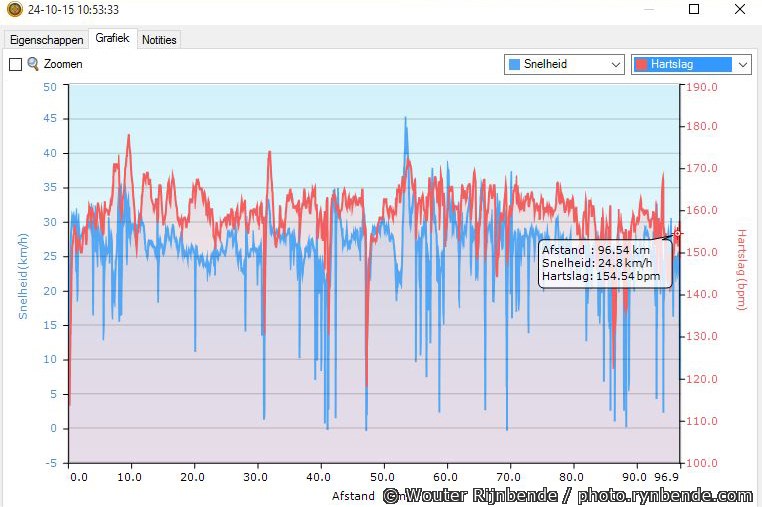The height and width of the screenshot is (507, 762).
Task: Select the Grafiek tab
Action: coord(113,38)
